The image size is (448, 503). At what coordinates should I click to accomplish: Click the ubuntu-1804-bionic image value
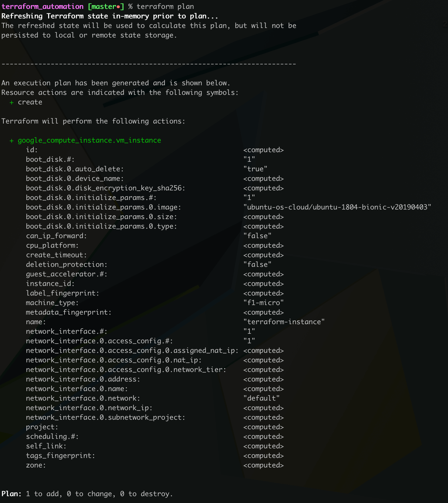click(337, 207)
